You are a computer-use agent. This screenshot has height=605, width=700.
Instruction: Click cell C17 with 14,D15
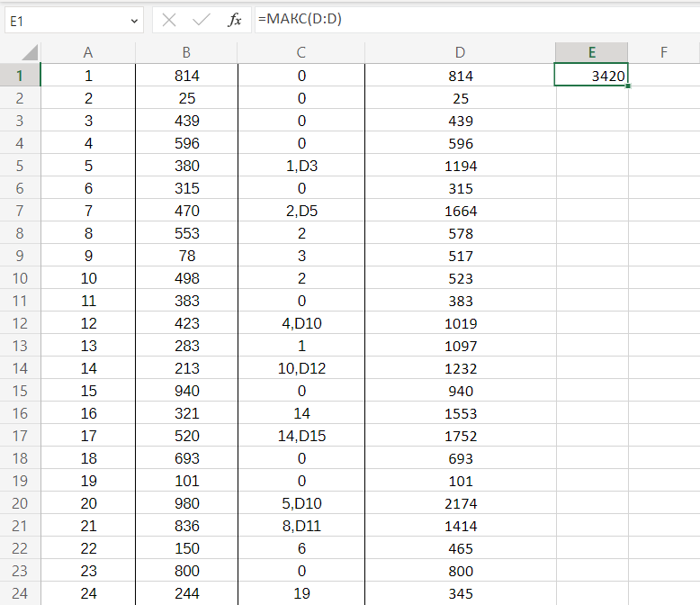301,458
